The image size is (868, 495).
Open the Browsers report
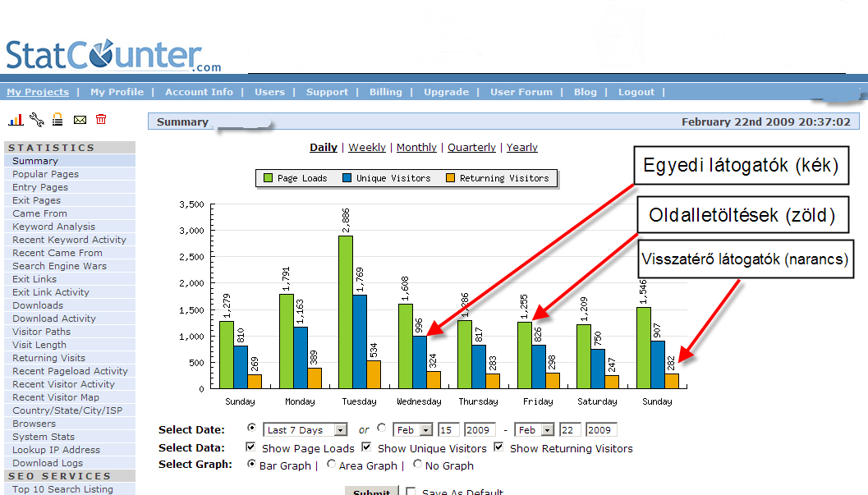(x=70, y=424)
